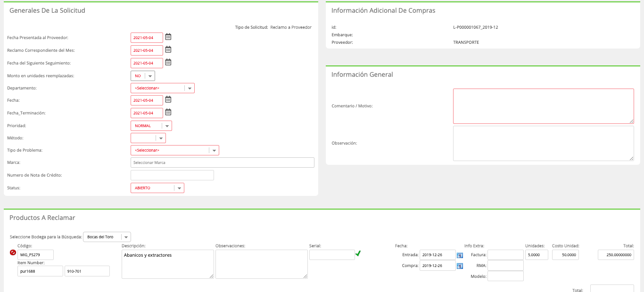Click the id value L-P000001067_2019-12
This screenshot has height=292, width=644.
click(475, 27)
